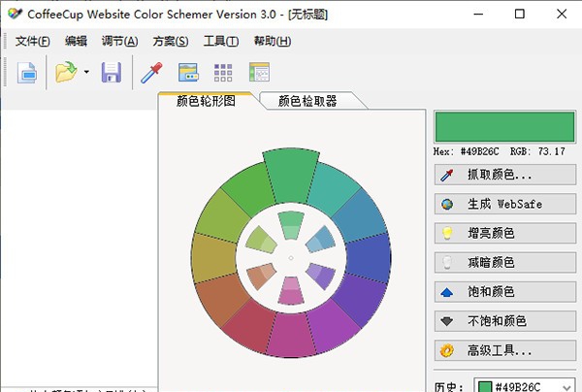Click the color grid toolbar icon
Screen dimensions: 582x392
click(x=223, y=72)
